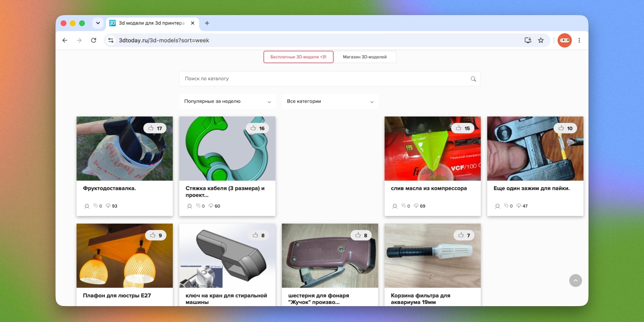
Task: Select the Бесплатные 3D-модели +31 tab
Action: click(x=298, y=57)
